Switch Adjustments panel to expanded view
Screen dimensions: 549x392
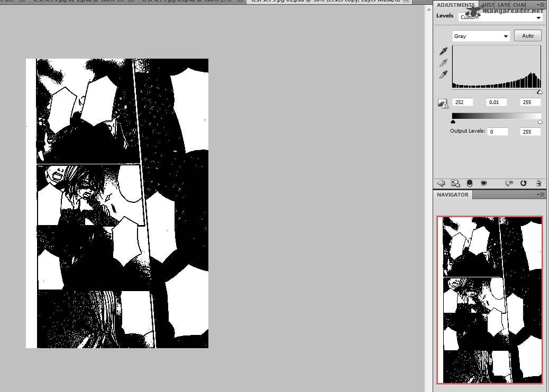pyautogui.click(x=455, y=183)
